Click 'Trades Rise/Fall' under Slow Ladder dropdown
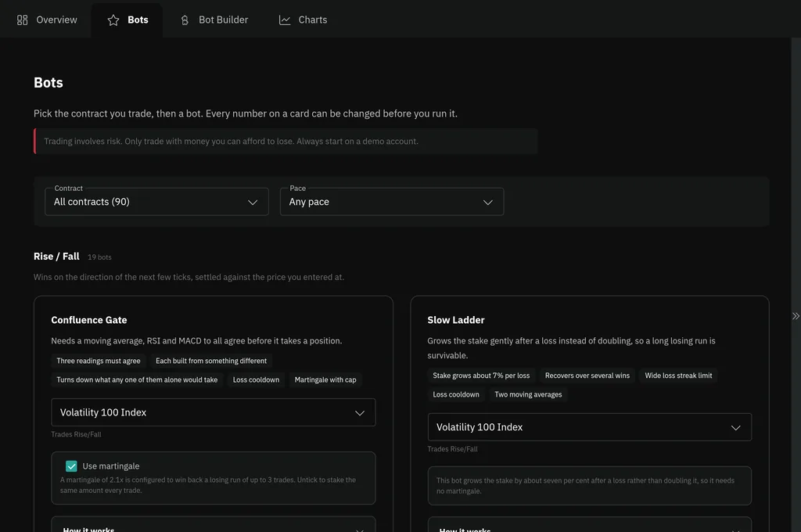This screenshot has width=801, height=532. (x=453, y=449)
